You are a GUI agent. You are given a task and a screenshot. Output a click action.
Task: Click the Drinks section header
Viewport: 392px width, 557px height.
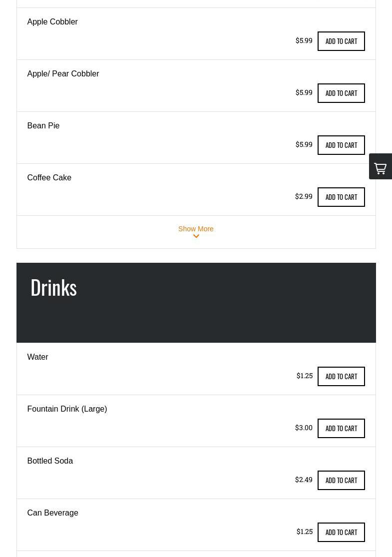click(x=54, y=287)
